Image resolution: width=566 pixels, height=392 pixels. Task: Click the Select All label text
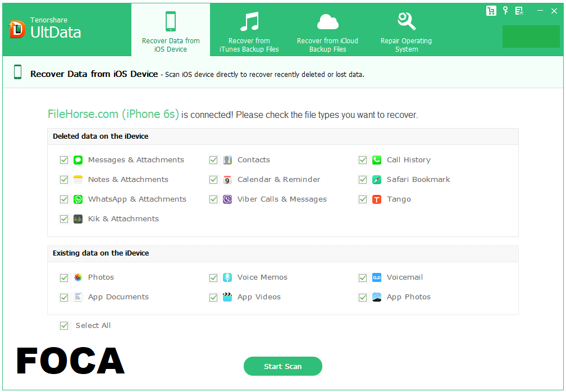(93, 326)
